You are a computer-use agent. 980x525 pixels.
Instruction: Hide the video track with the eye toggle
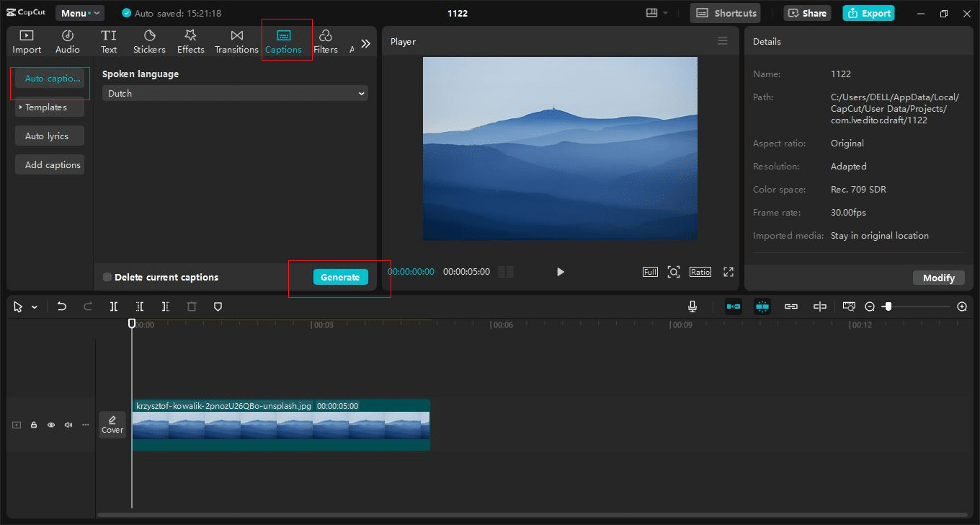(50, 425)
